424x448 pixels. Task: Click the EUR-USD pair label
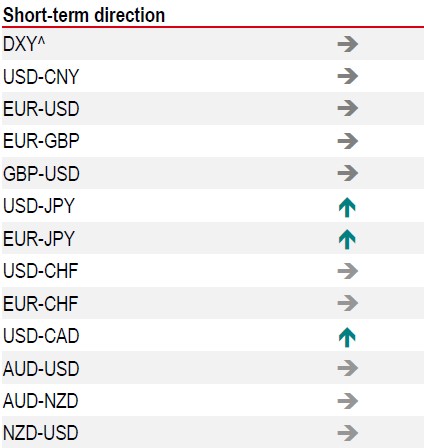pyautogui.click(x=41, y=109)
